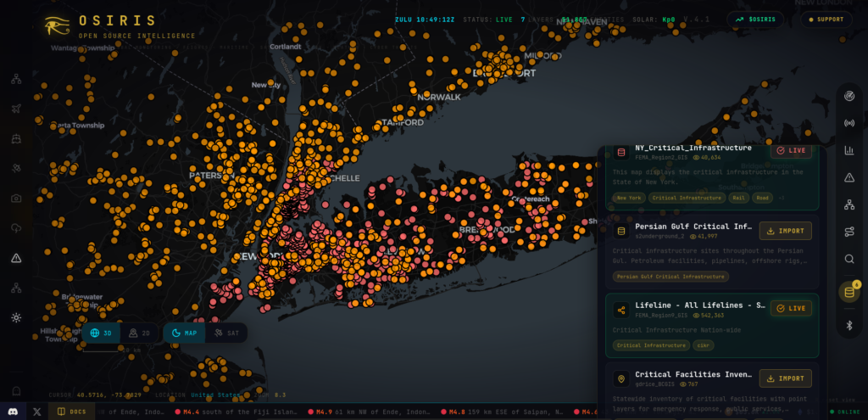Select the SAT satellite basemap
The image size is (868, 420).
click(226, 333)
